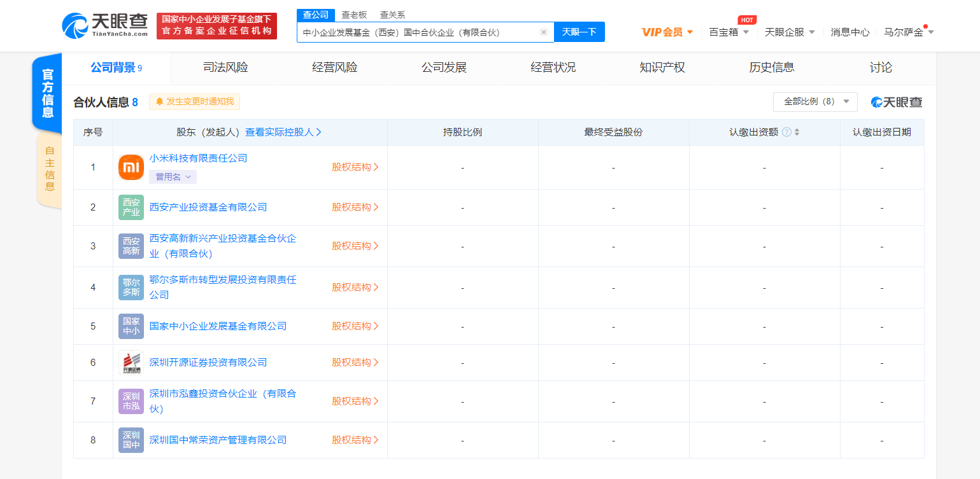View 股权结构 for 国家中小企业发展基金
Image resolution: width=980 pixels, height=479 pixels.
(x=355, y=326)
